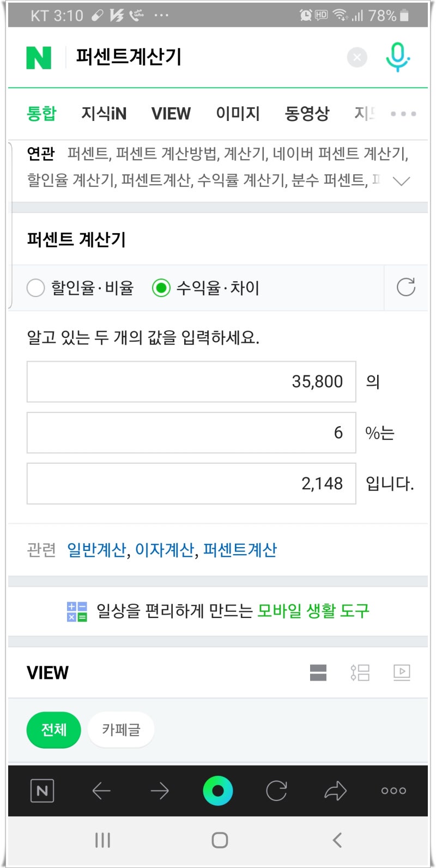436x868 pixels.
Task: Expand related searches with the chevron
Action: coord(402,180)
